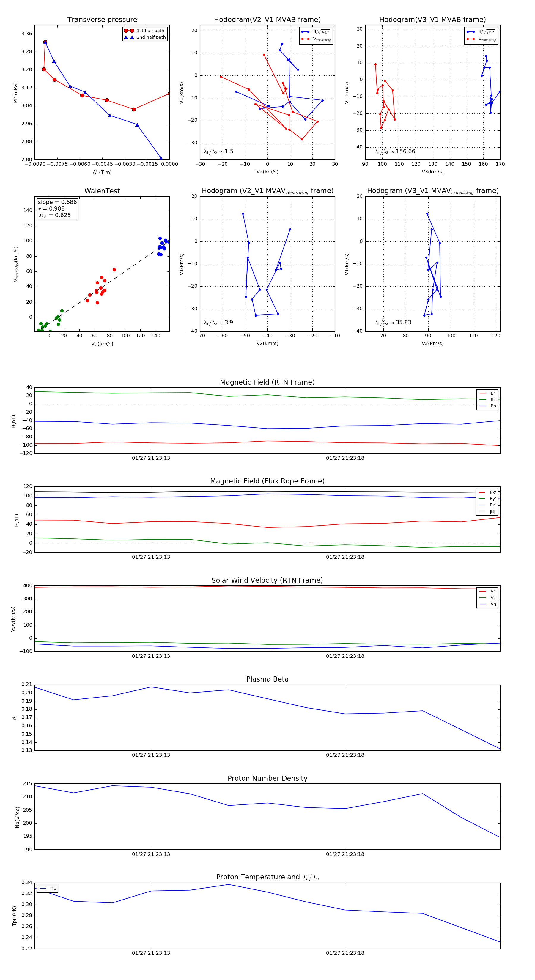This screenshot has height=980, width=535.
Task: Click the λ1/λ2 ≈ 3.9 annotation
Action: (218, 323)
